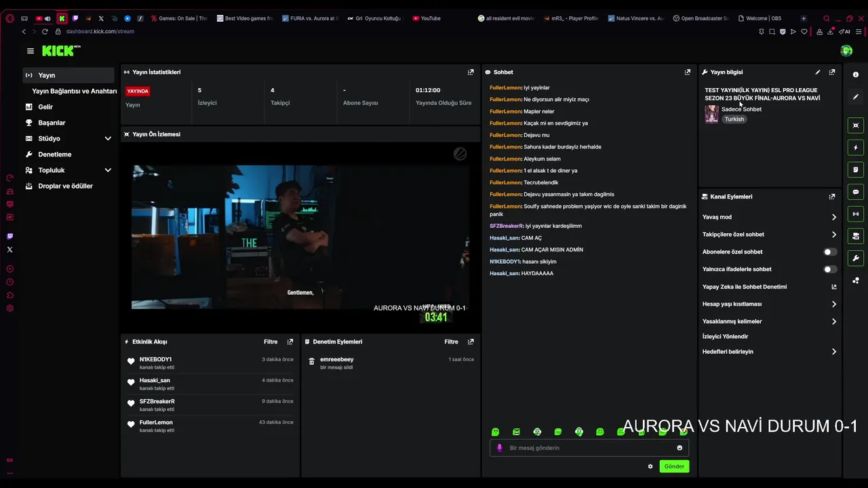Send the message with Gönder button
The image size is (868, 488).
(674, 466)
